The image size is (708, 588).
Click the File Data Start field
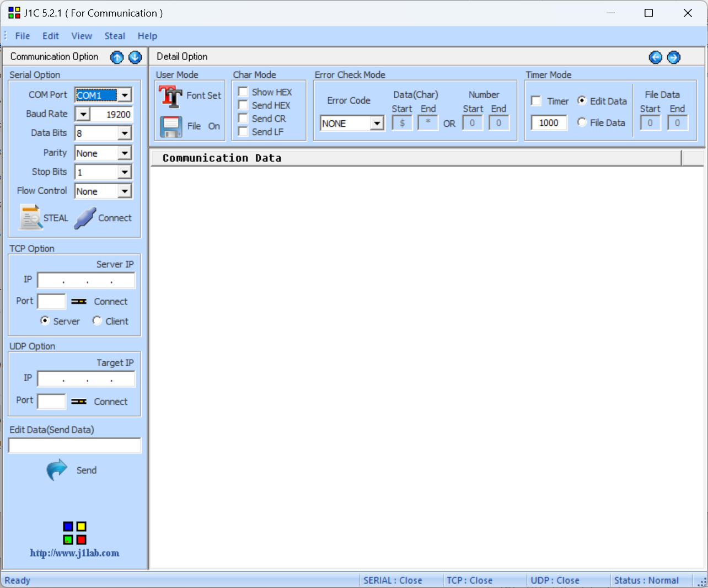point(651,123)
